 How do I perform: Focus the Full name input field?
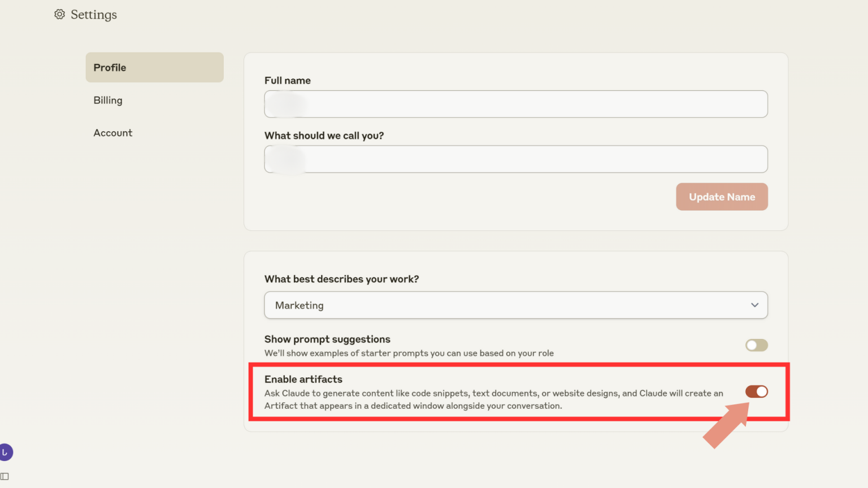(515, 104)
